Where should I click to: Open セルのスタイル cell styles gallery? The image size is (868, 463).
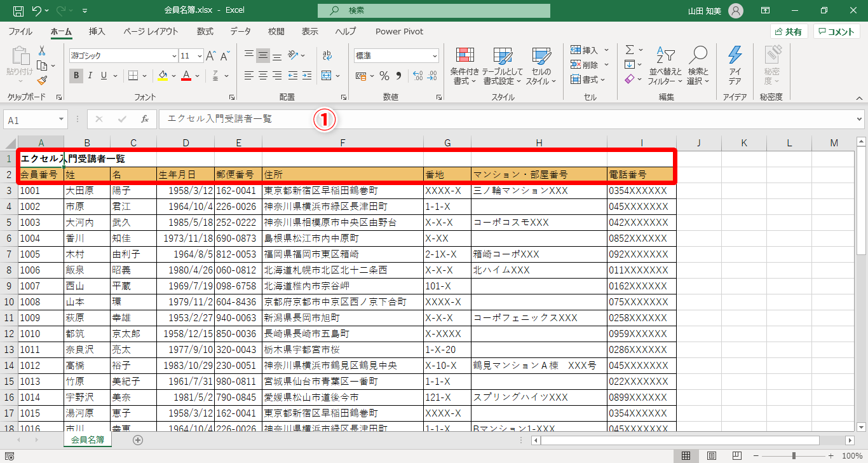pyautogui.click(x=541, y=66)
